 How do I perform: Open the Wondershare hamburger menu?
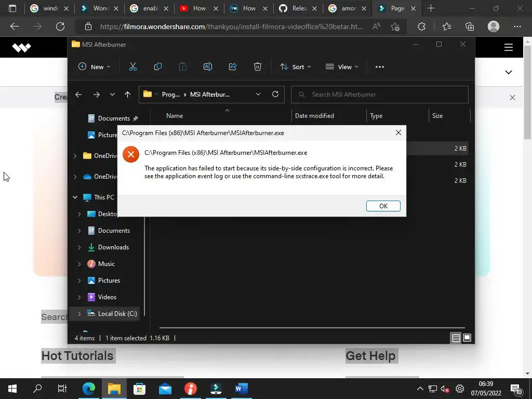508,47
